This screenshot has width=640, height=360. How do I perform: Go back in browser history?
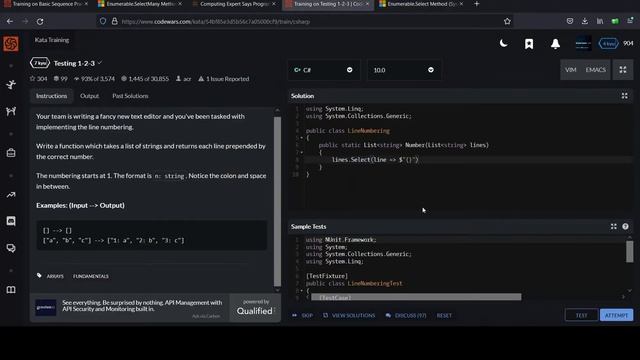[10, 21]
